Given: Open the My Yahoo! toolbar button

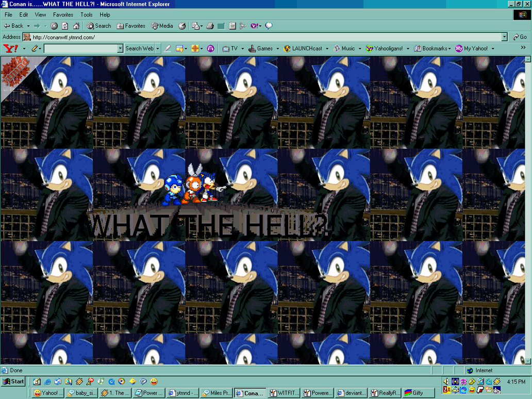Looking at the screenshot, I should [x=472, y=48].
